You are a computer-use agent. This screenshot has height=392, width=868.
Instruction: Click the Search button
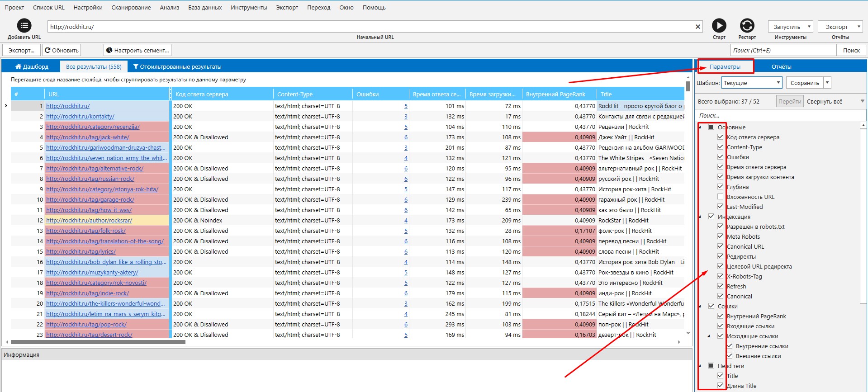click(x=851, y=50)
